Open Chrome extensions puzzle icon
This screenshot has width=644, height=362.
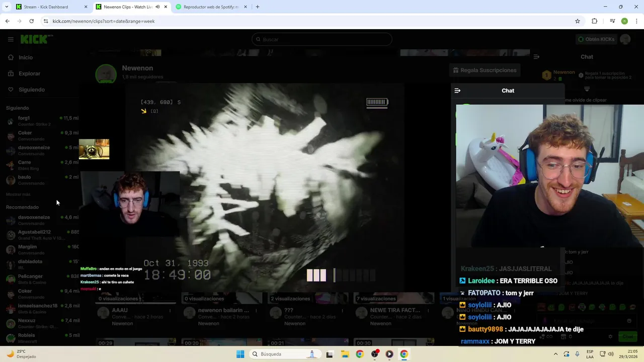tap(594, 21)
